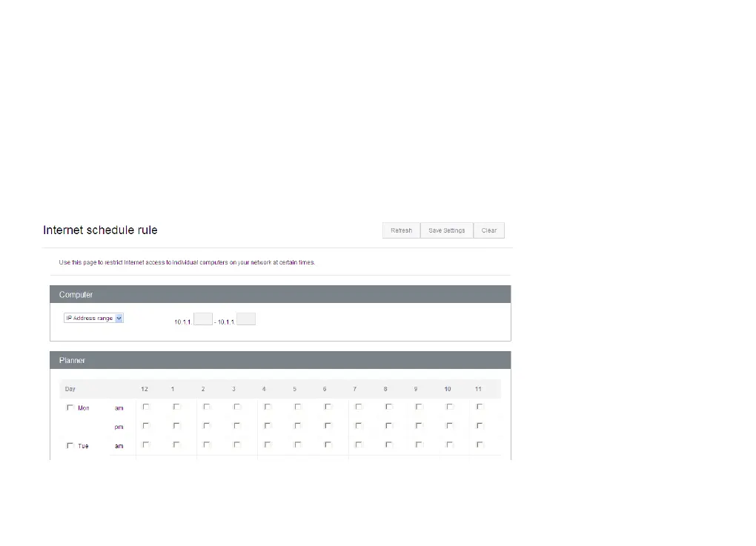Check Mon am 12 o'clock box

point(146,407)
